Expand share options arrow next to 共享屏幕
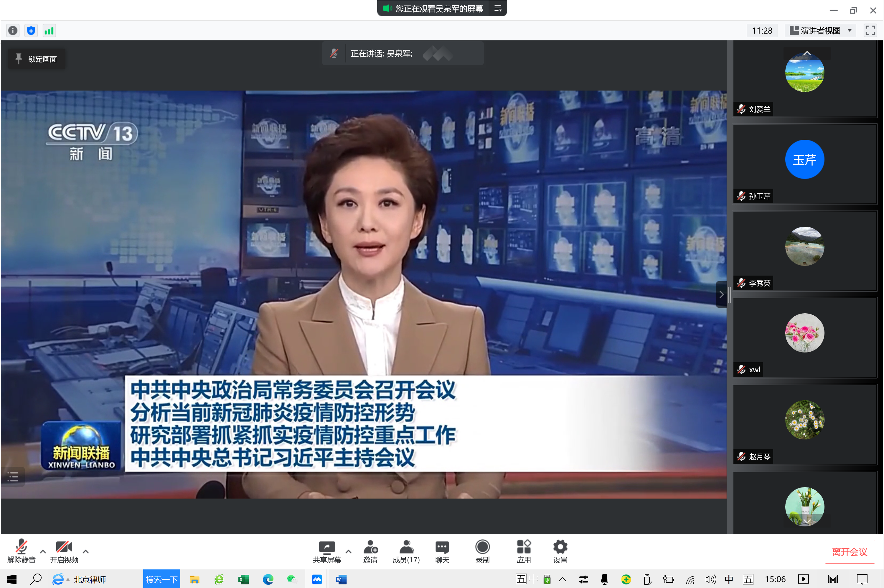The height and width of the screenshot is (588, 884). coord(348,552)
